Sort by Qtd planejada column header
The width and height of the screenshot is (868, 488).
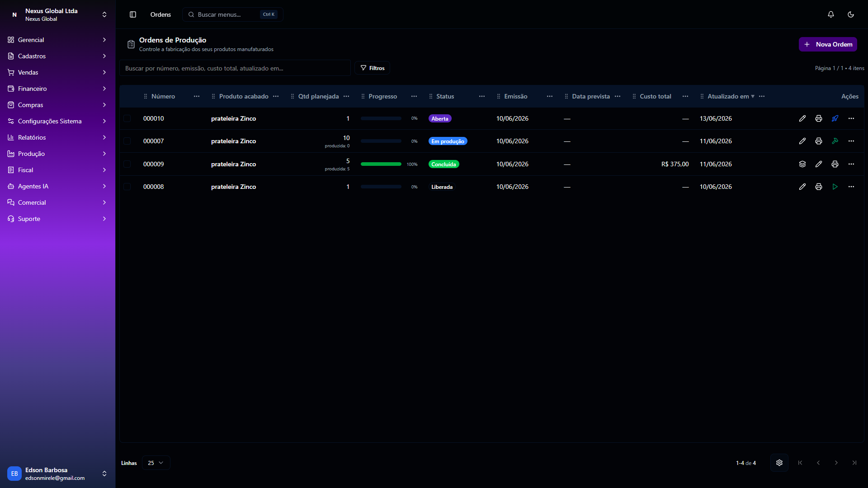click(x=318, y=96)
